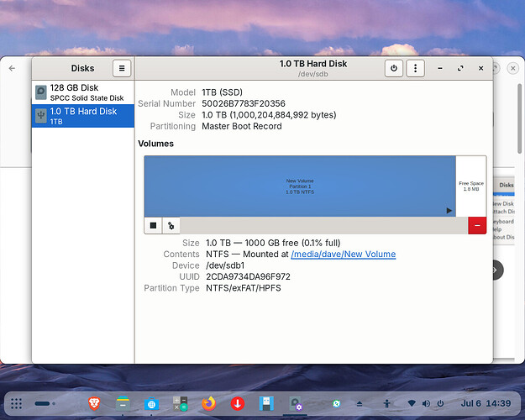This screenshot has height=420, width=525.
Task: Open the software store bag icon
Action: tap(151, 403)
